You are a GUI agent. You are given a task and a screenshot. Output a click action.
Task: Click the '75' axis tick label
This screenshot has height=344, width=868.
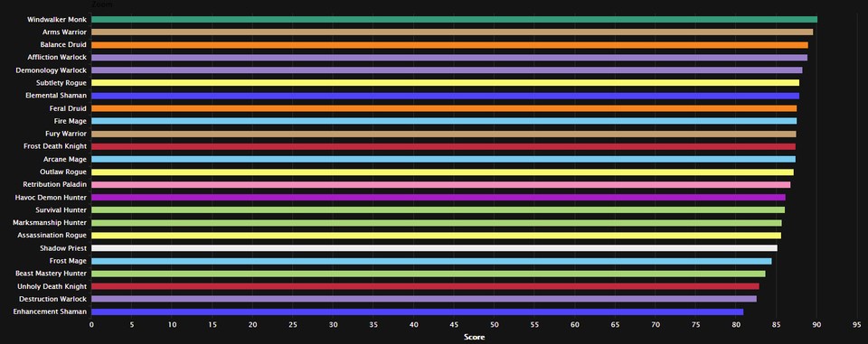coord(696,325)
